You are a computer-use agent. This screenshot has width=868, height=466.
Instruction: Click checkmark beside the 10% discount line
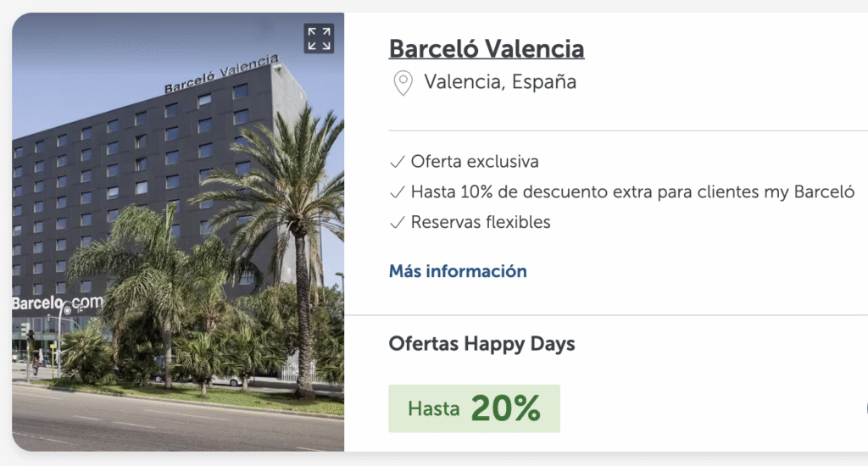[x=396, y=192]
